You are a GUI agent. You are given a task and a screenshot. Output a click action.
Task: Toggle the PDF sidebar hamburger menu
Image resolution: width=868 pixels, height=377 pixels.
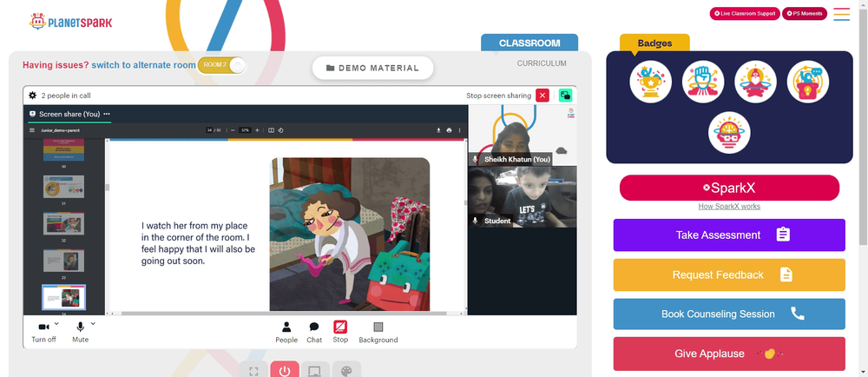pos(32,130)
